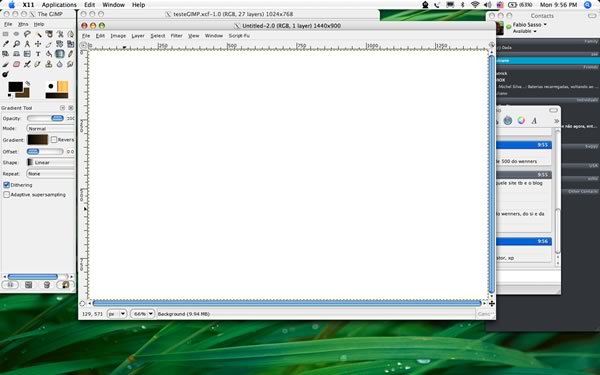Select the Free Select lasso tool
600x375 pixels.
(27, 34)
